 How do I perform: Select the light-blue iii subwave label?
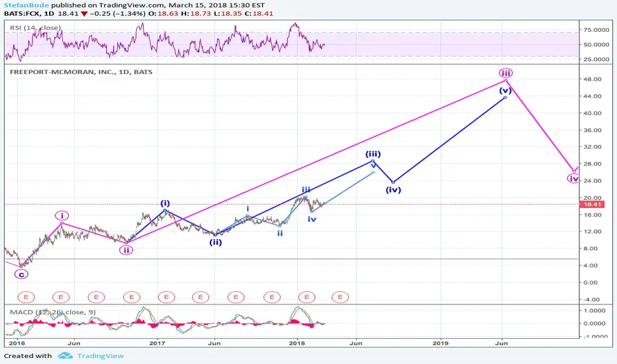306,190
